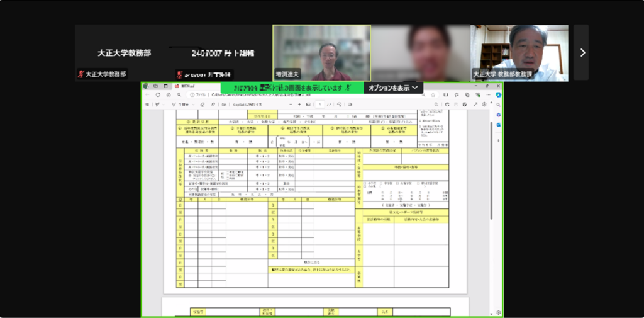Image resolution: width=644 pixels, height=318 pixels.
Task: Click the browser home icon
Action: point(169,95)
